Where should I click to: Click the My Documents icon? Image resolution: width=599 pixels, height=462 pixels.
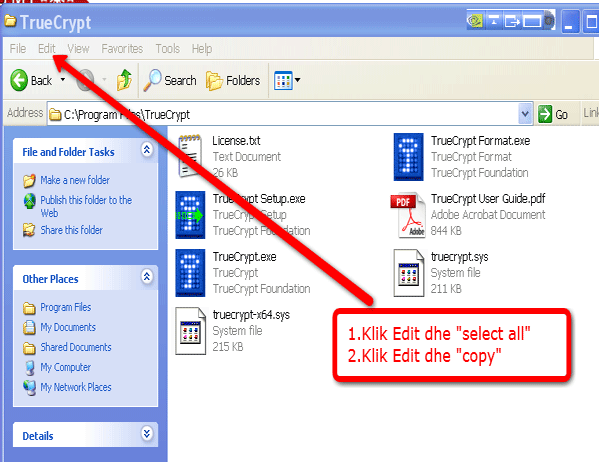[29, 327]
